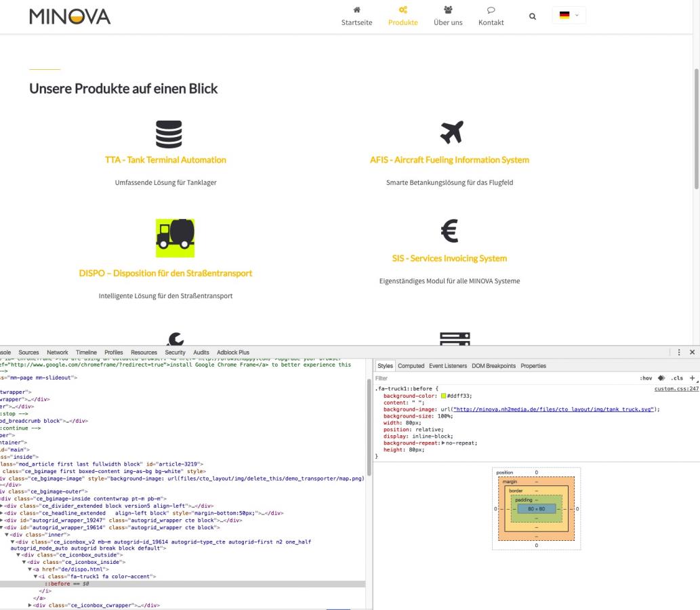700x610 pixels.
Task: Click the Filter field in Styles pane
Action: tap(474, 378)
